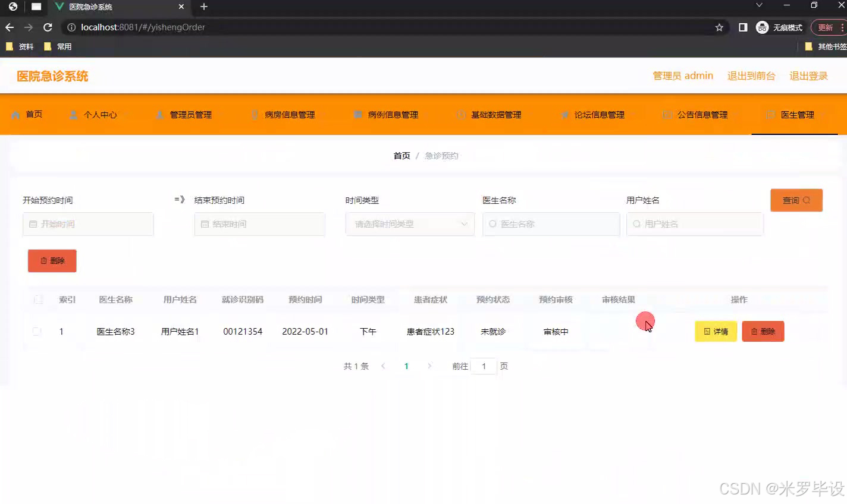Click the yellow 详情 detail button

click(716, 332)
